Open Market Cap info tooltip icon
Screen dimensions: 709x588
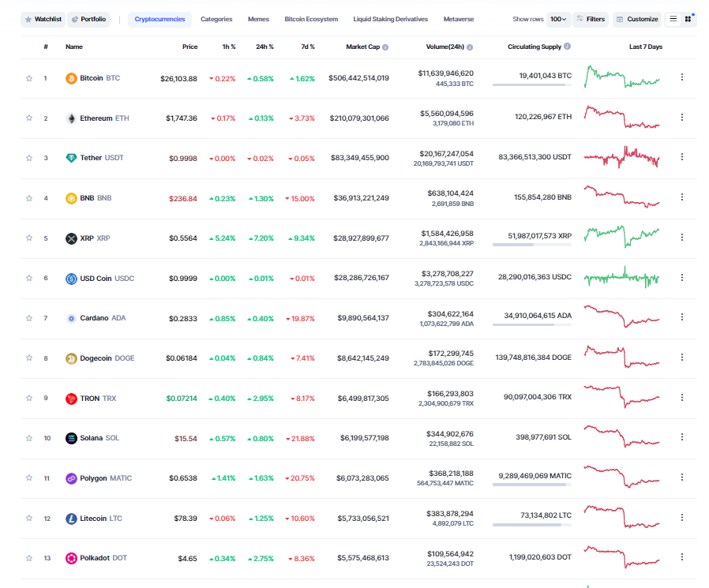point(385,47)
